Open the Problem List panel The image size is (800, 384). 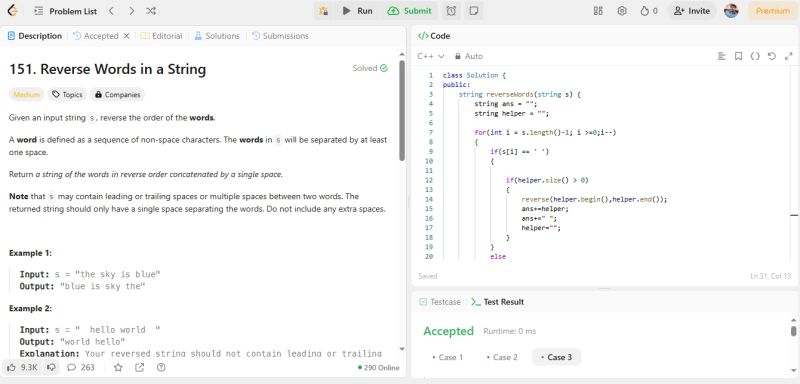click(65, 11)
